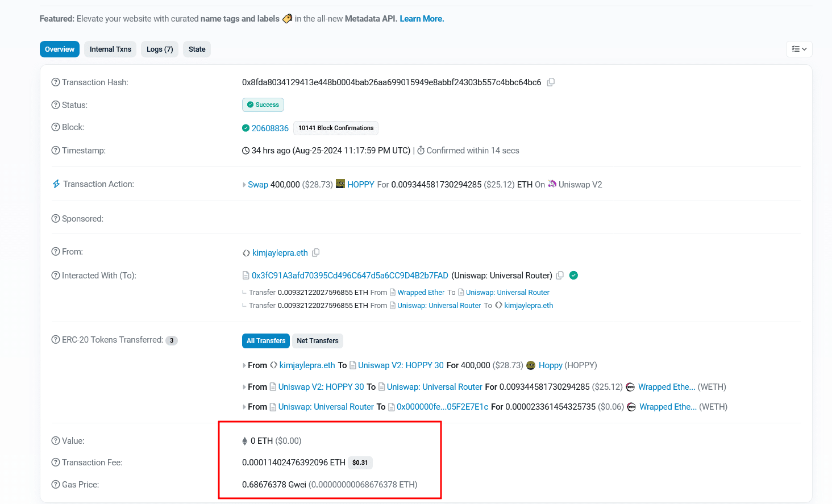Copy the Uniswap Universal Router contract address
Image resolution: width=832 pixels, height=504 pixels.
click(x=560, y=276)
